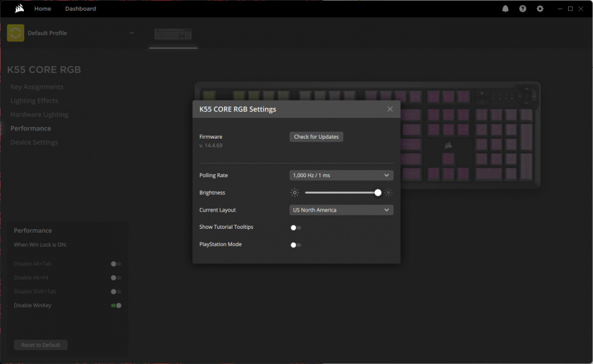Select the K55 keyboard device thumbnail tab

(x=173, y=34)
